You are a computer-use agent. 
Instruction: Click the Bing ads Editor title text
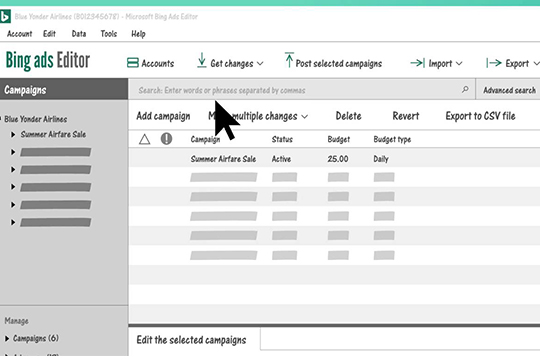[x=48, y=60]
